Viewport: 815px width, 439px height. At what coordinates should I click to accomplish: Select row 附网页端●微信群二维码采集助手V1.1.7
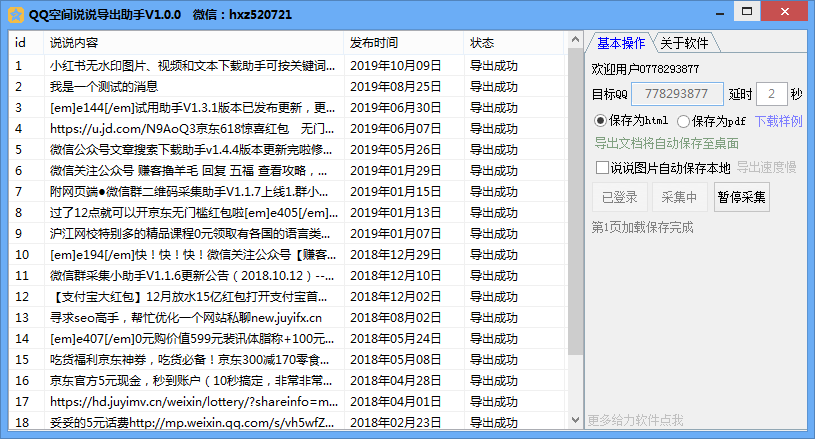tap(286, 192)
